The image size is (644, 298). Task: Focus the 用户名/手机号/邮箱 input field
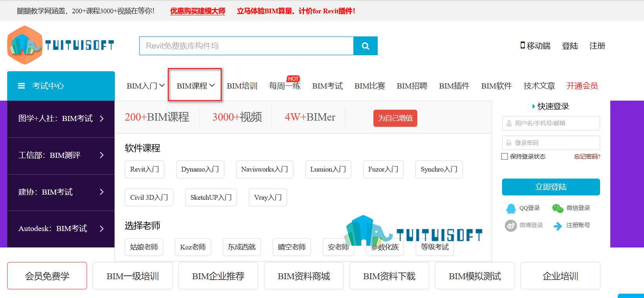click(x=551, y=123)
